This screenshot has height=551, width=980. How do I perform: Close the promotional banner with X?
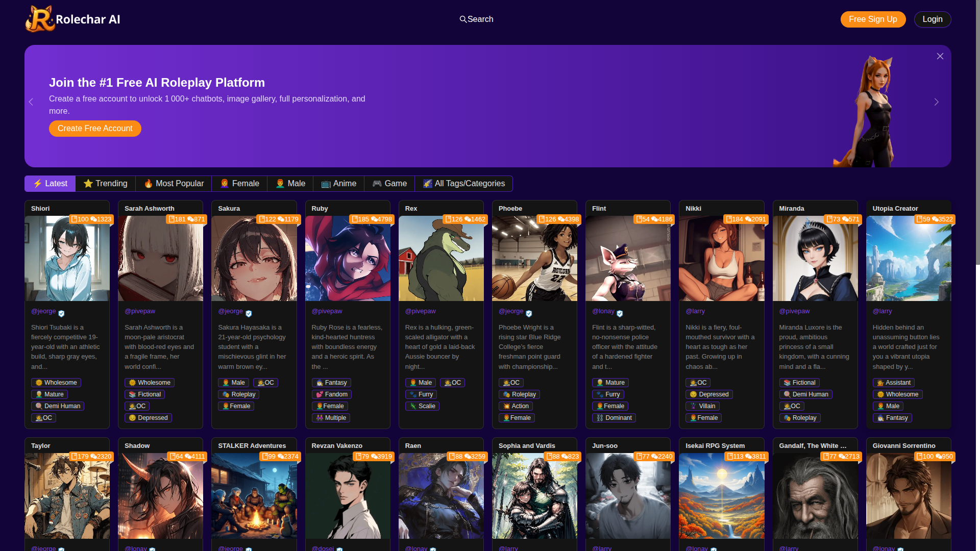click(x=940, y=56)
